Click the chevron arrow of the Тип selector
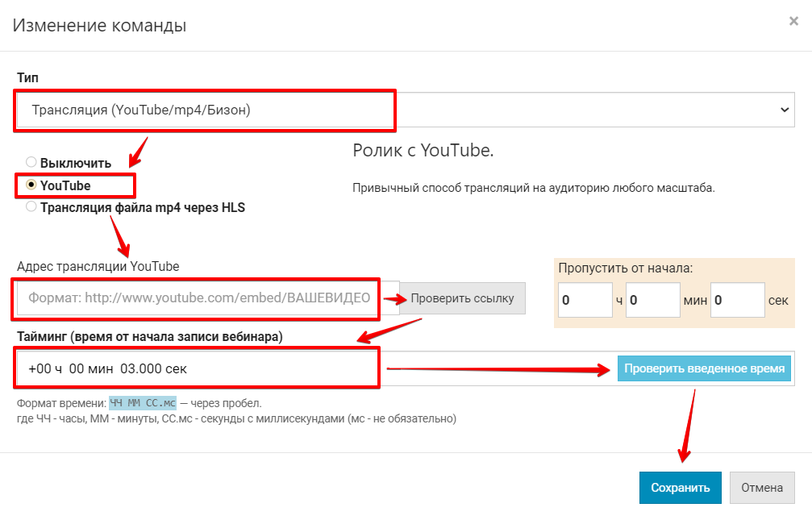Screen dimensions: 812x520 coord(783,110)
